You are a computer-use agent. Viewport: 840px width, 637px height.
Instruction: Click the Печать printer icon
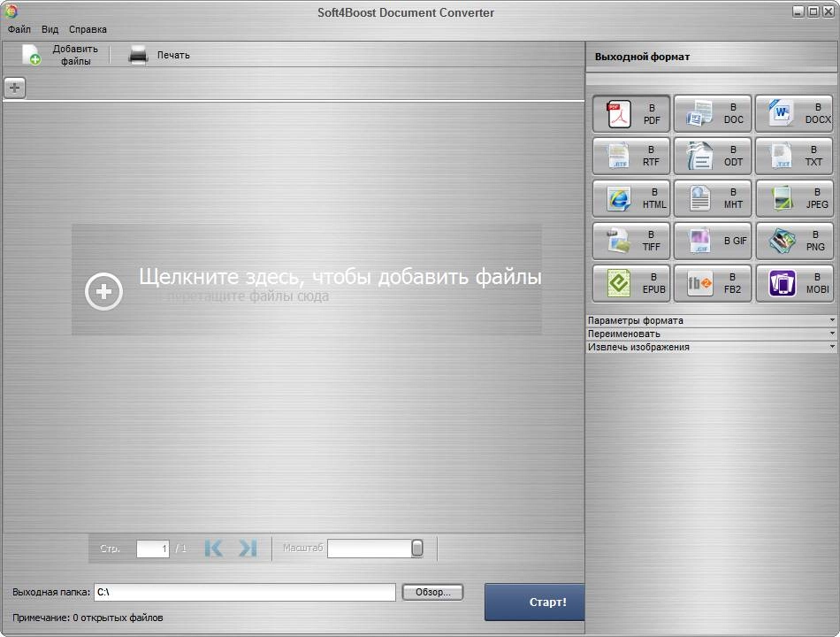138,55
